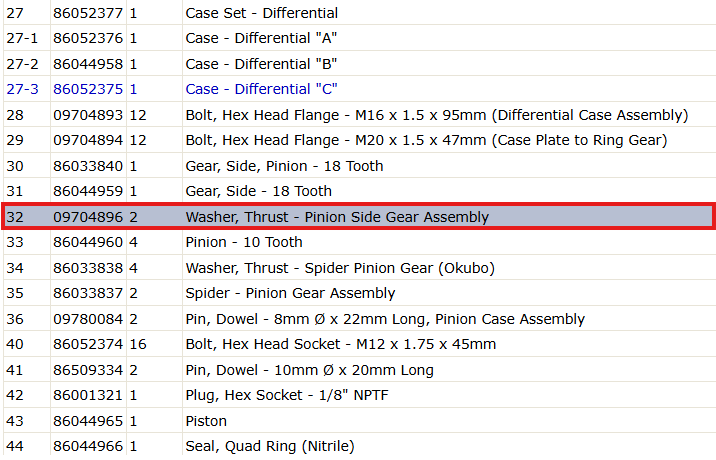
Task: Select Washer, Thrust - Spider Pinion Gear row
Action: pos(360,268)
